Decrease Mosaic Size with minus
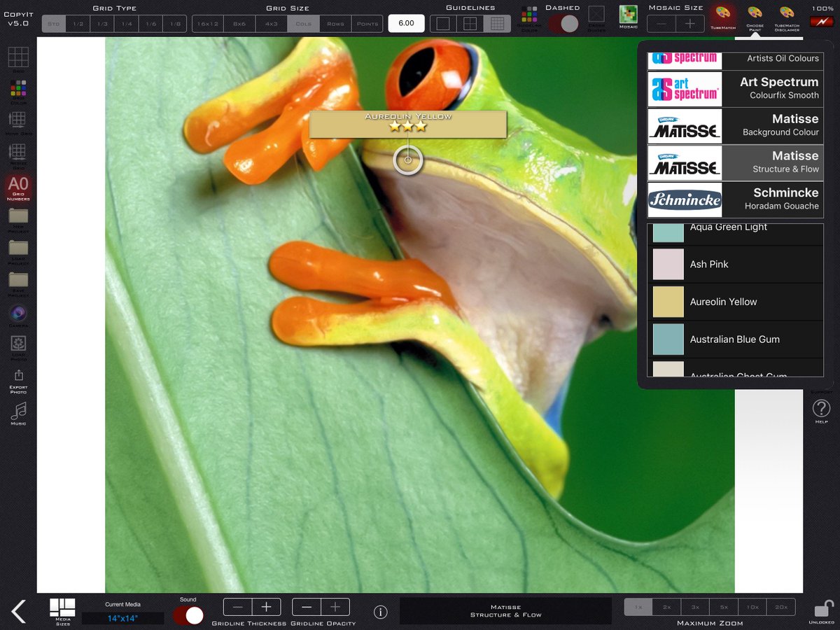The image size is (840, 630). pos(661,23)
